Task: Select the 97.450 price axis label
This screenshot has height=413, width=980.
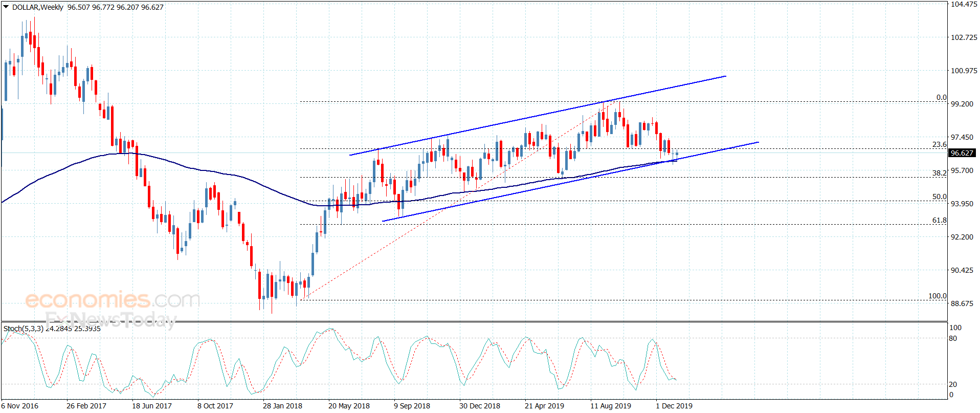Action: 962,137
